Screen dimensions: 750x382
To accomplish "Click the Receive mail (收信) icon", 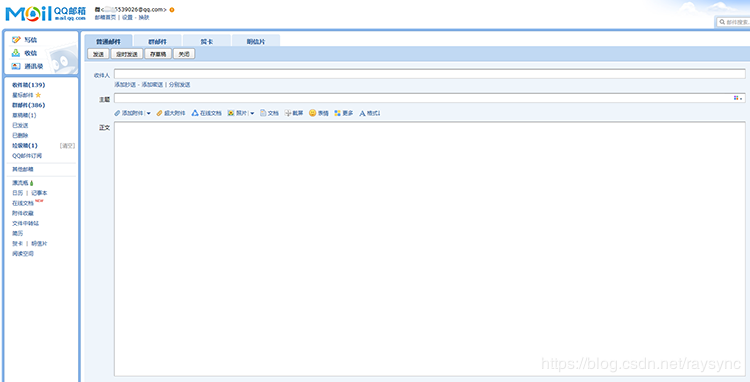I will coord(16,53).
